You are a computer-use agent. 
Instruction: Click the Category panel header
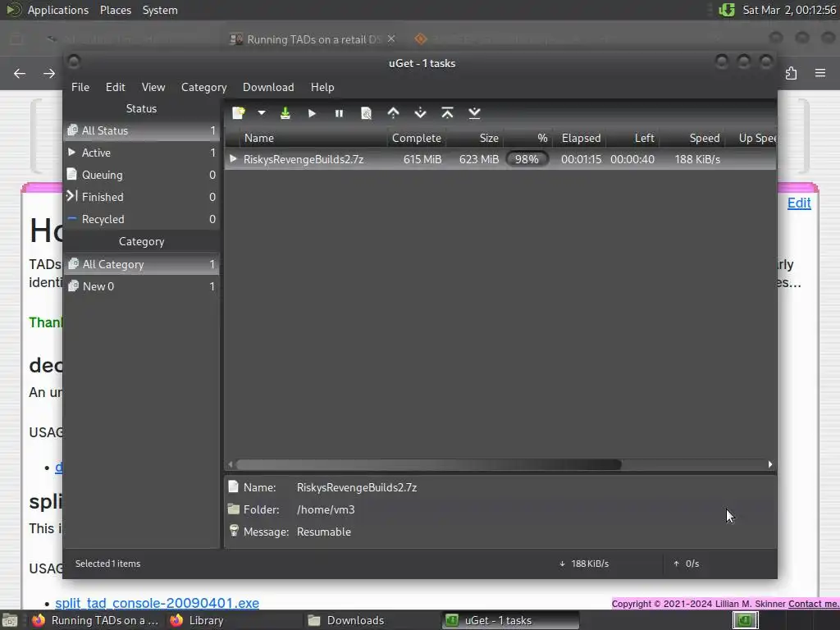pos(141,242)
